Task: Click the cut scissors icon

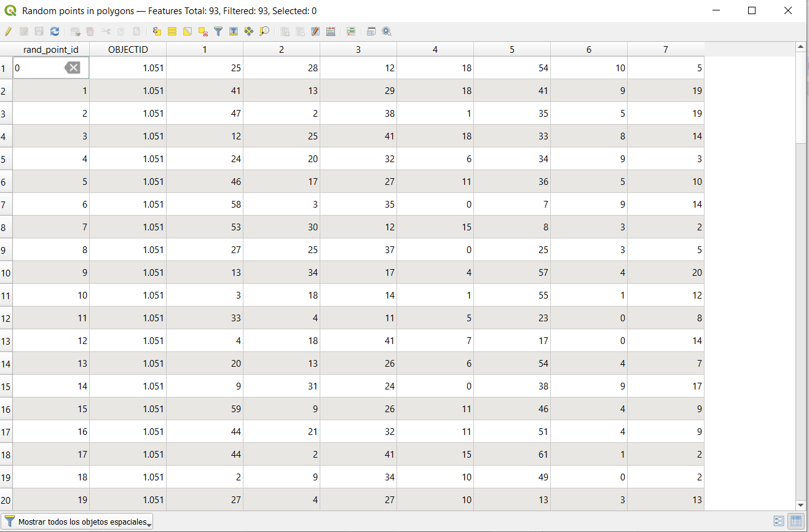Action: click(x=106, y=31)
